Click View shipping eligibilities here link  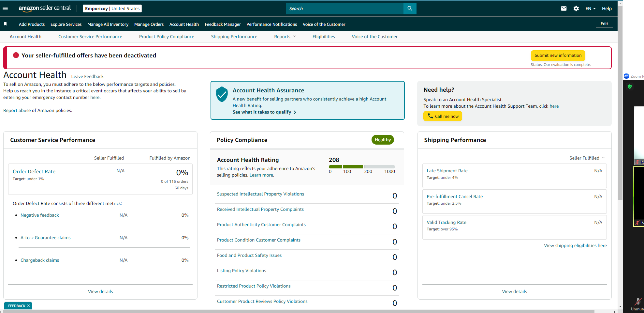coord(575,245)
